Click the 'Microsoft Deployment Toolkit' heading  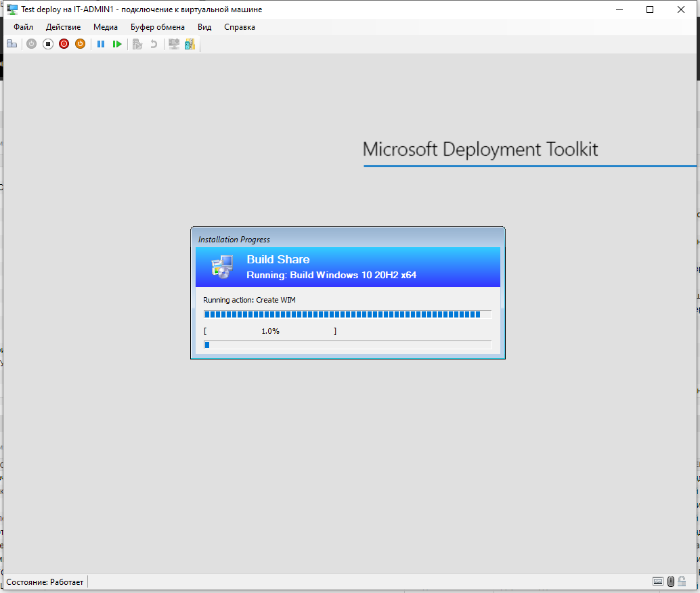tap(480, 149)
